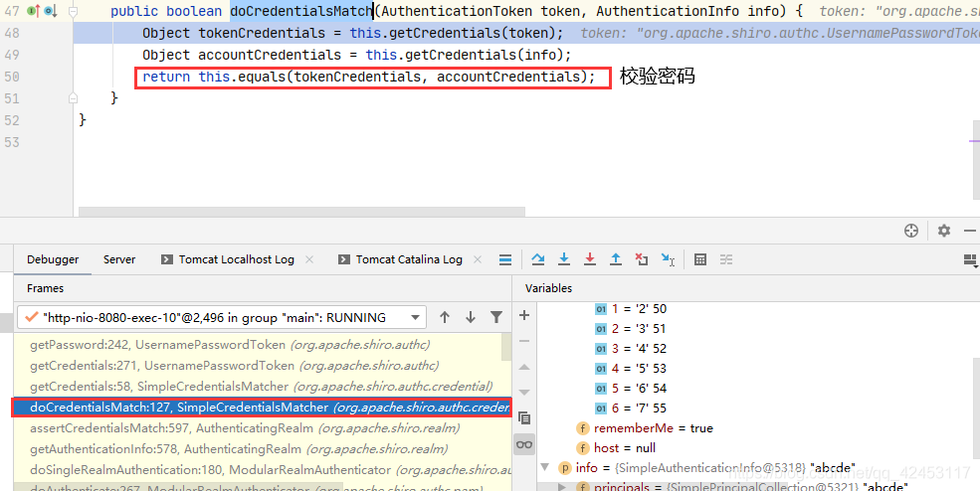The height and width of the screenshot is (491, 980).
Task: Select the doSingleRealmAuthentication:180 stack frame
Action: pos(262,470)
